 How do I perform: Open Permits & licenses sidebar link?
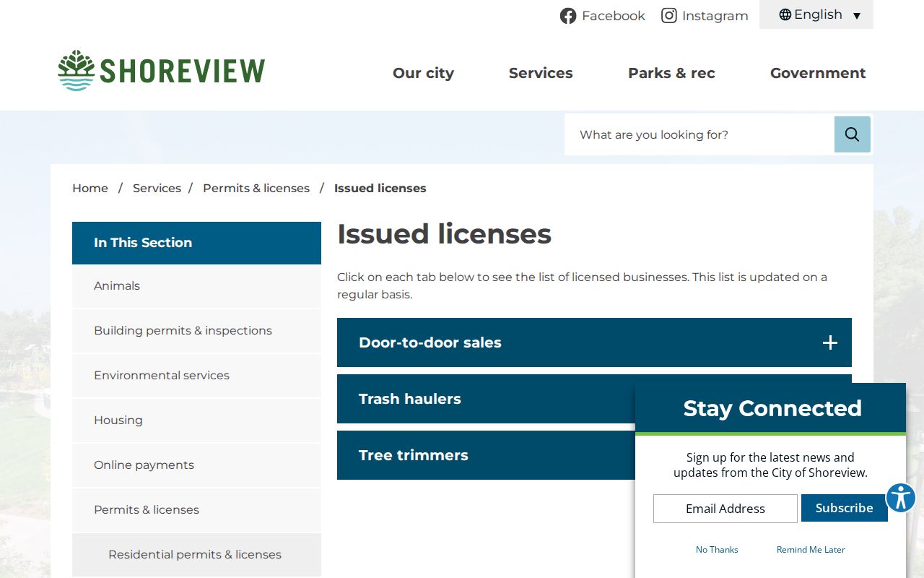196,510
